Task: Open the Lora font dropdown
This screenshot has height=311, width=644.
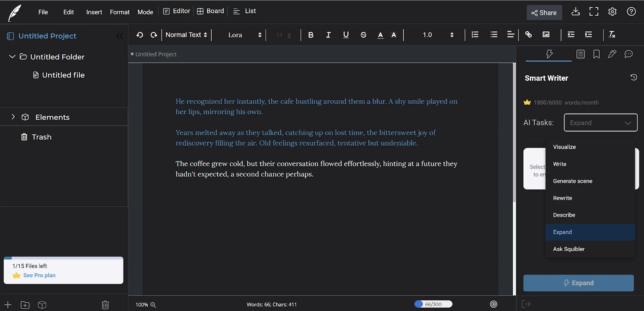Action: (244, 35)
